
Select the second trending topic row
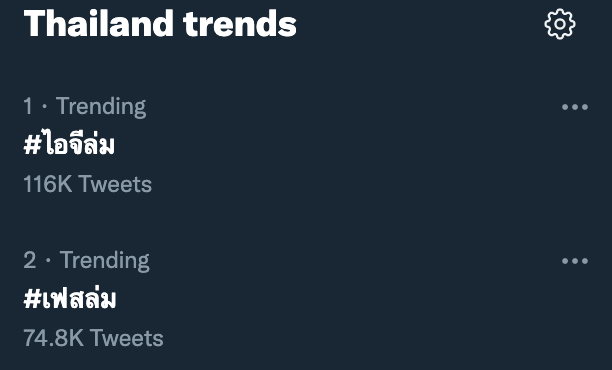tap(306, 299)
